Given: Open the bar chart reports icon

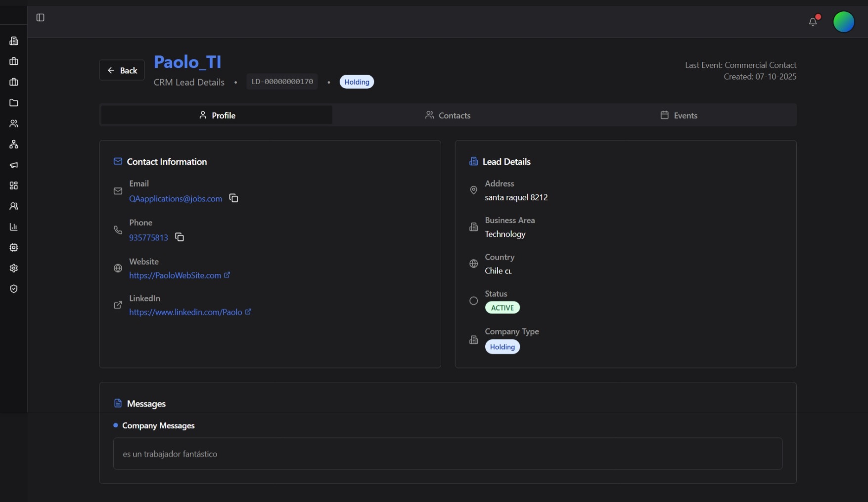Looking at the screenshot, I should [14, 227].
